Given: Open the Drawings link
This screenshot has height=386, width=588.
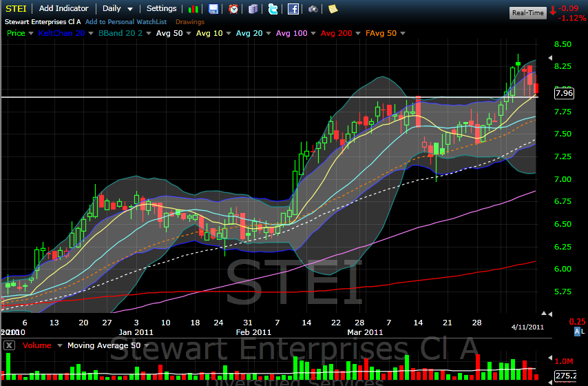Looking at the screenshot, I should [190, 22].
